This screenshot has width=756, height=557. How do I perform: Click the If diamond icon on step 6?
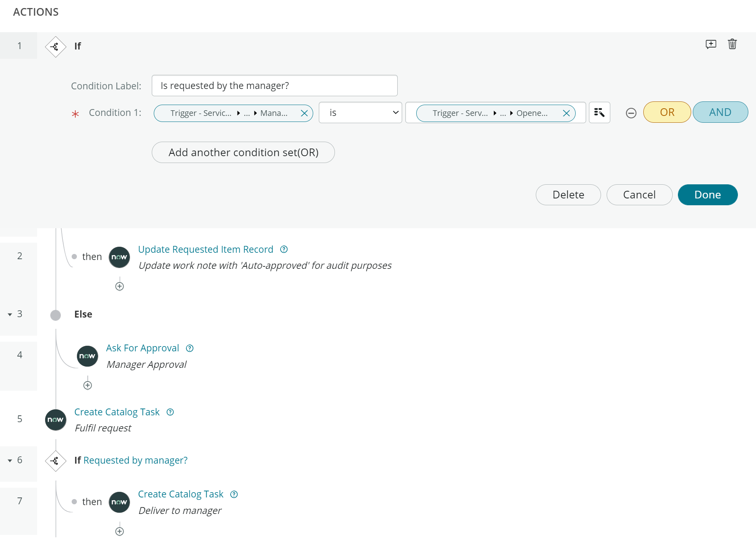point(56,461)
